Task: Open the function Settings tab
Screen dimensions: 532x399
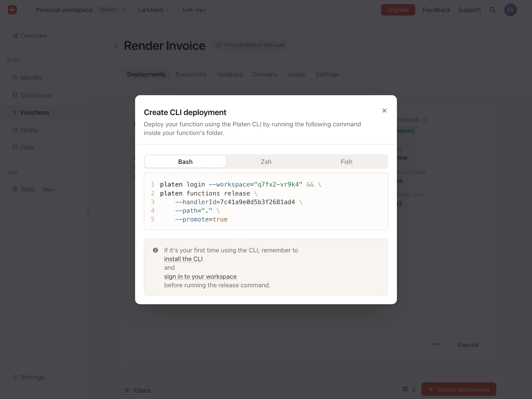Action: [327, 74]
